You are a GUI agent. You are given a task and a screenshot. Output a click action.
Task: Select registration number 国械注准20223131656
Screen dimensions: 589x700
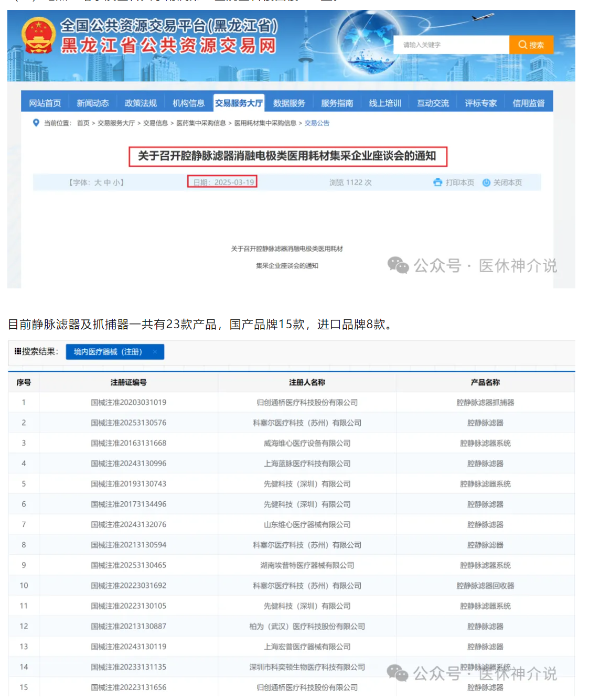click(x=128, y=687)
